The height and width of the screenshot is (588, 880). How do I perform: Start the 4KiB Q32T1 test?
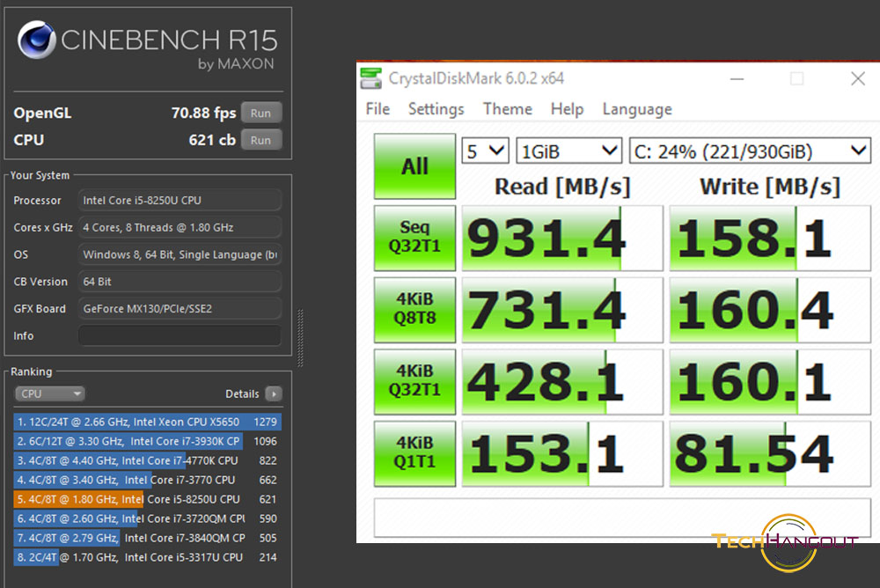(x=414, y=382)
